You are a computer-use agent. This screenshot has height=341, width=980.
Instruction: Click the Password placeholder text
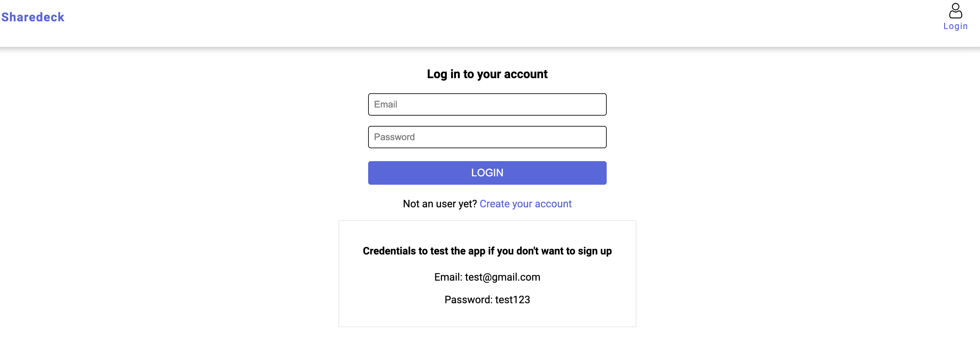(x=394, y=137)
